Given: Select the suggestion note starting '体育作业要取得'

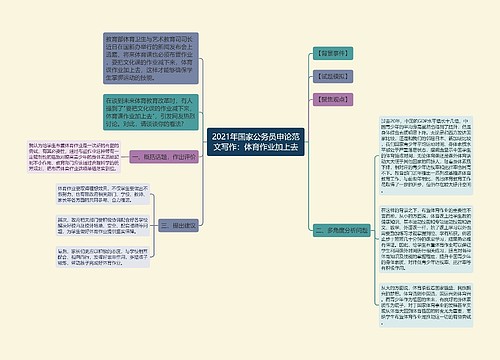Looking at the screenshot, I should [103, 194].
